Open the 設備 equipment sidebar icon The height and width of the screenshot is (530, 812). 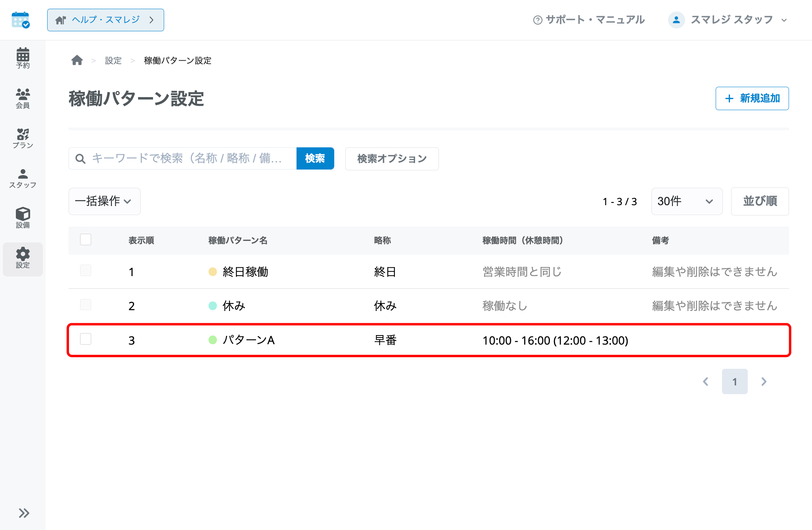(23, 218)
